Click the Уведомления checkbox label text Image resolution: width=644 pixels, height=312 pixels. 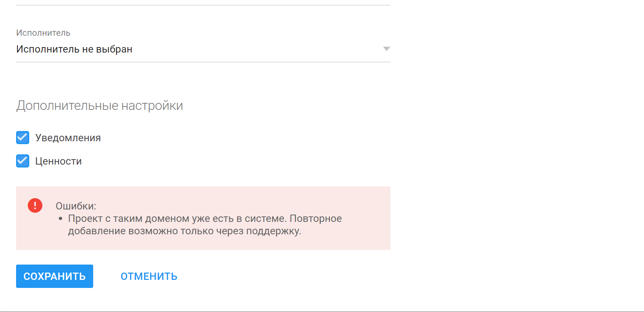[68, 138]
